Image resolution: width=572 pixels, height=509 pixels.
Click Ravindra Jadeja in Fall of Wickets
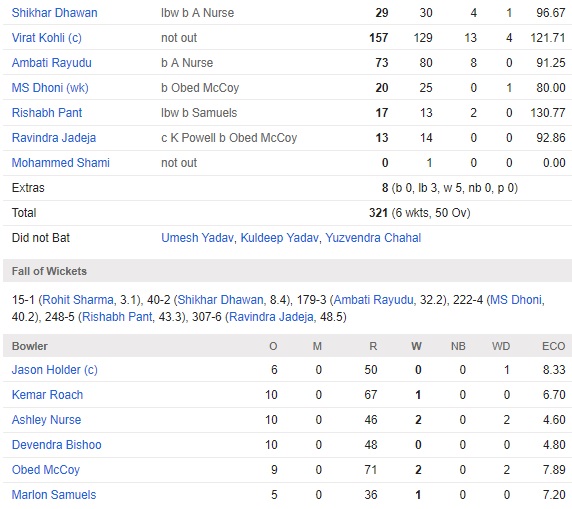point(271,317)
